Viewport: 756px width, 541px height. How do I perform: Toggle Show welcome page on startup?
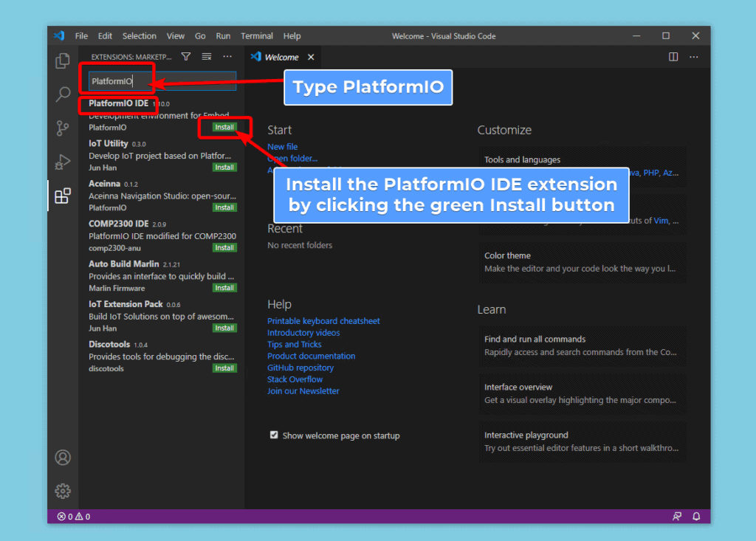[274, 435]
